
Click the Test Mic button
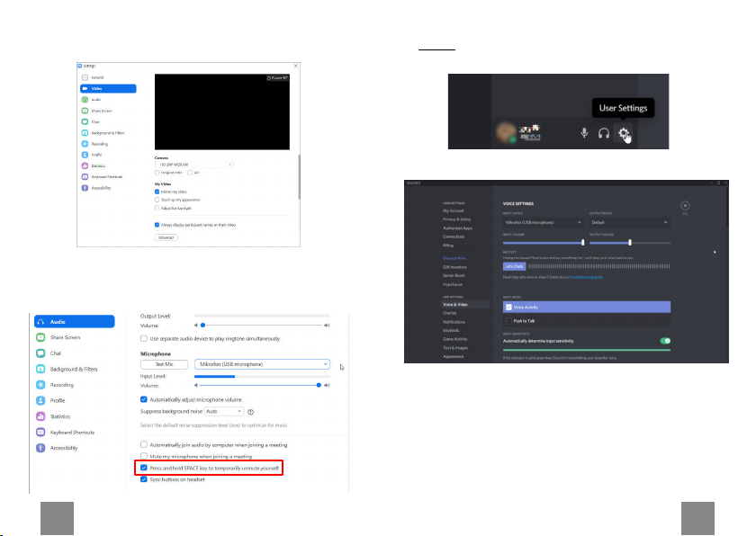[165, 364]
